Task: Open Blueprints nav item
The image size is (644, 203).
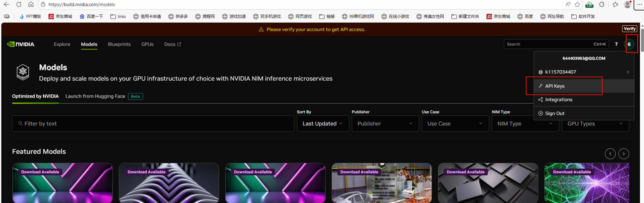Action: tap(119, 44)
